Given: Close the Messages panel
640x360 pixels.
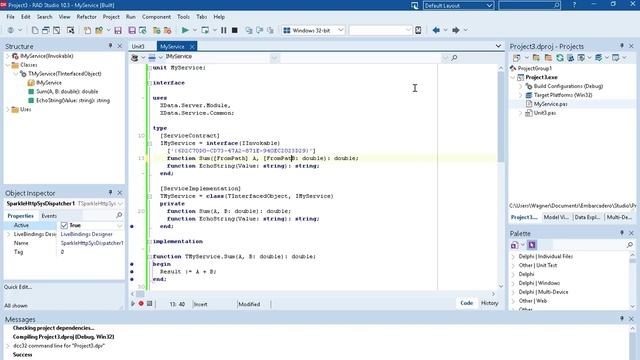Looking at the screenshot, I should [x=631, y=318].
